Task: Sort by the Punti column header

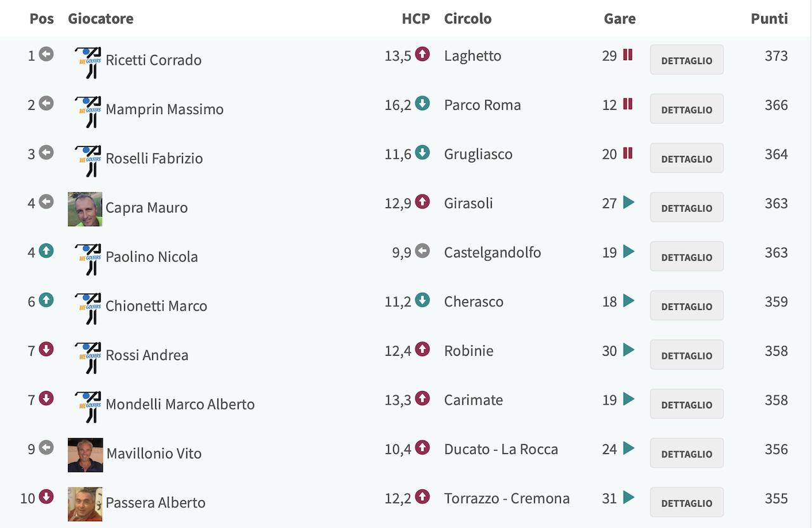Action: coord(769,18)
